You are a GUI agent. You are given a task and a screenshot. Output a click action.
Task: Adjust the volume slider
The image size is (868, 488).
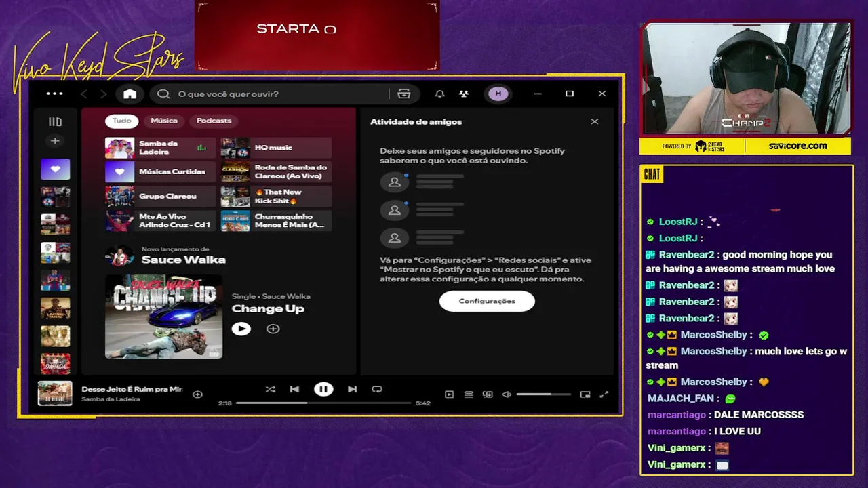543,394
